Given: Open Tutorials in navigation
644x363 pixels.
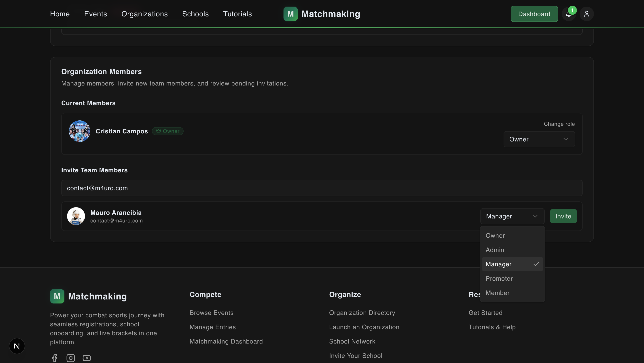Looking at the screenshot, I should (237, 14).
